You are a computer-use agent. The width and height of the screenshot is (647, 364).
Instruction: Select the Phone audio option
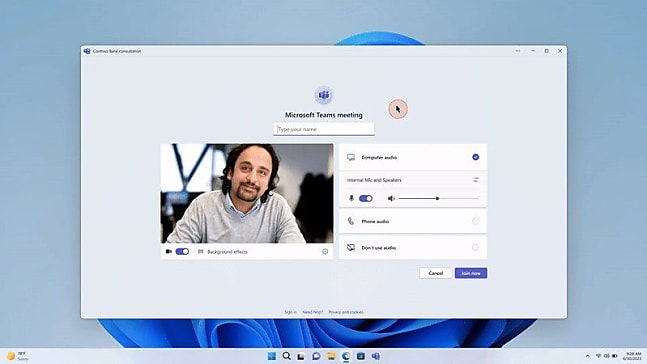pos(413,221)
